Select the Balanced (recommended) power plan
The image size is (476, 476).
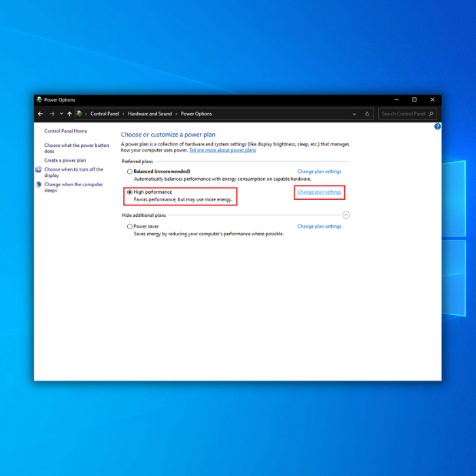130,171
